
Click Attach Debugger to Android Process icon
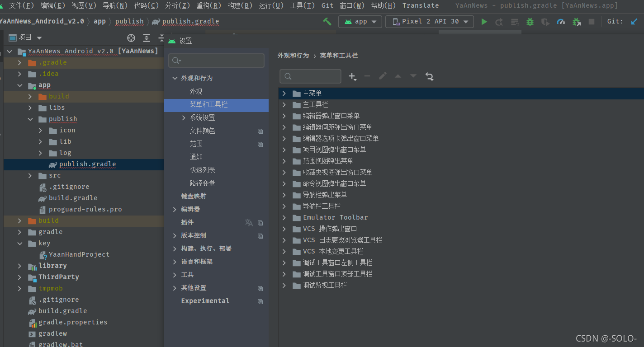(576, 22)
